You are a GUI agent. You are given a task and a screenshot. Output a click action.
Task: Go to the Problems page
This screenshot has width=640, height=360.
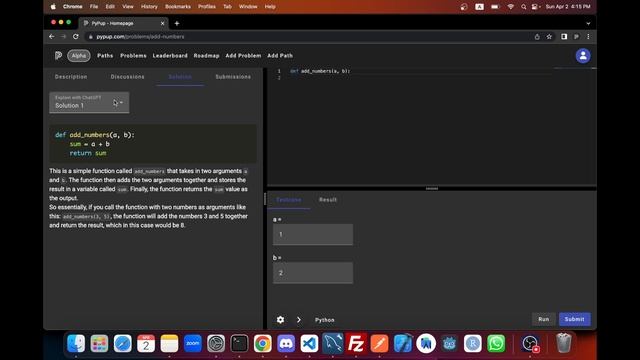(133, 56)
